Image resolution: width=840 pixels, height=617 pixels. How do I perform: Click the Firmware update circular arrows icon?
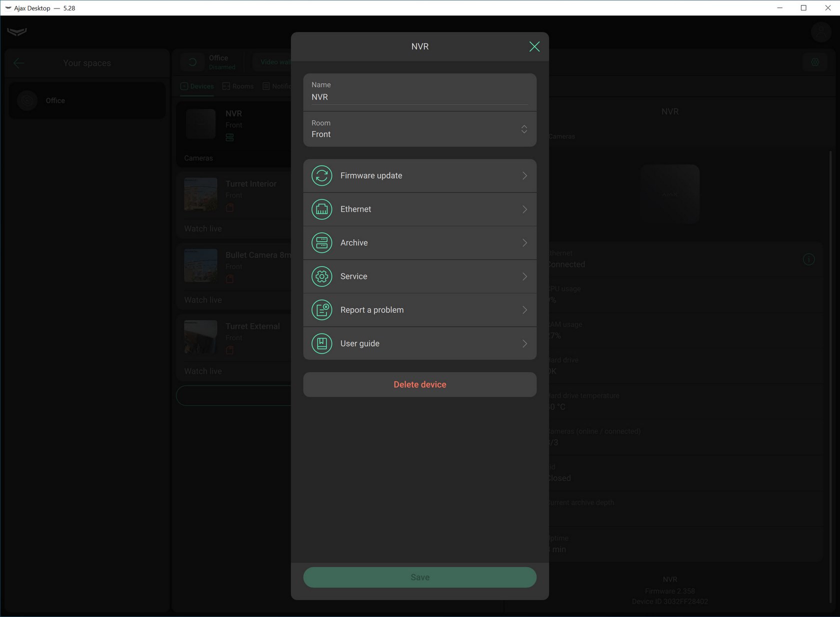coord(321,175)
